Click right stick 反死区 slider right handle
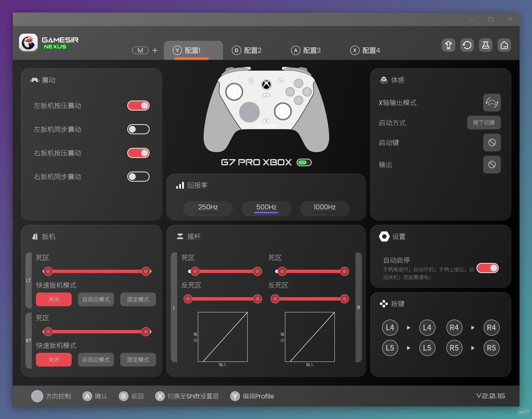 point(345,299)
